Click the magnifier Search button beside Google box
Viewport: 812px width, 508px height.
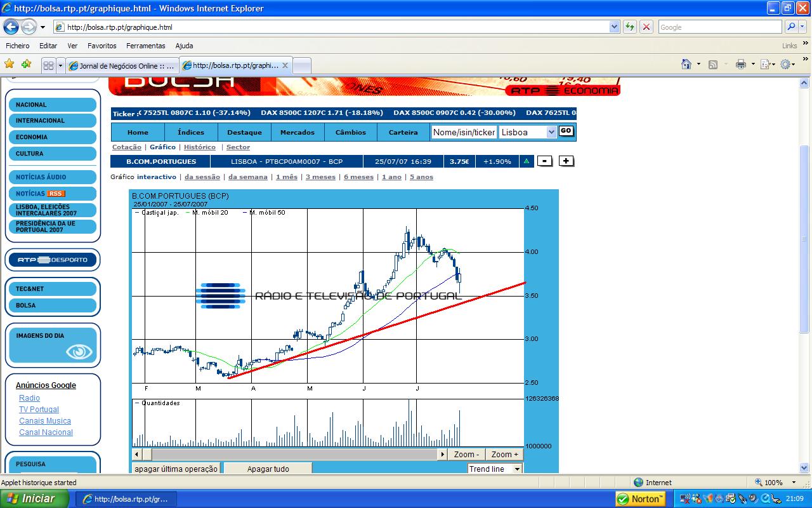click(791, 27)
